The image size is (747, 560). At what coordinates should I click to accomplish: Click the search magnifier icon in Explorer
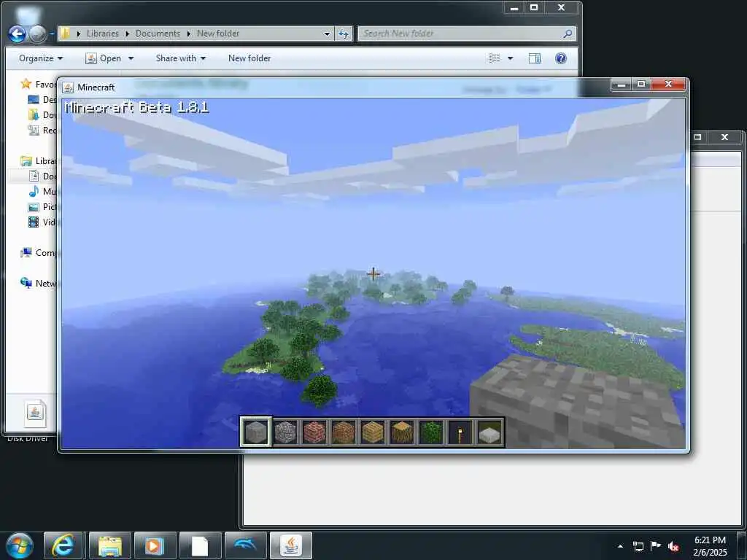pyautogui.click(x=568, y=34)
